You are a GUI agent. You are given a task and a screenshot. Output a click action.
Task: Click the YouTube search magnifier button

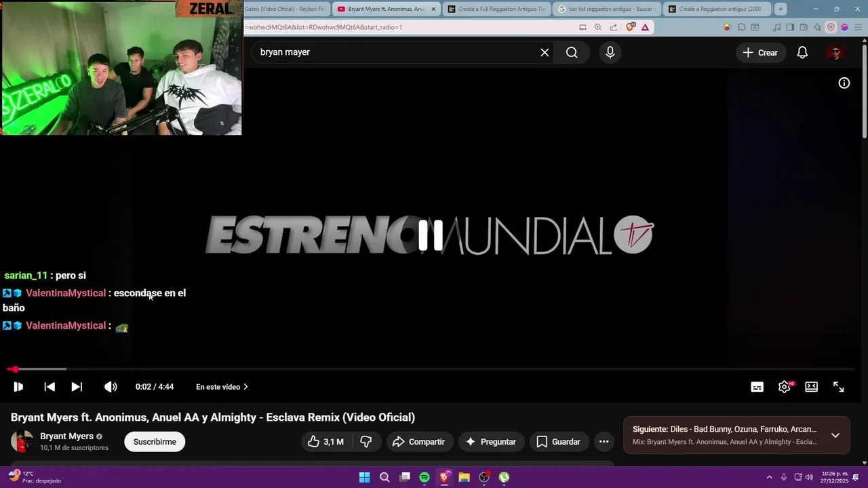pos(572,52)
